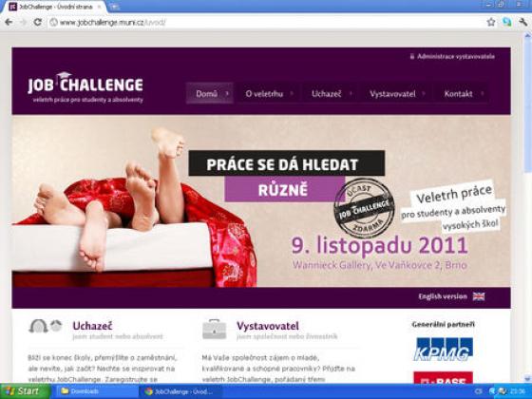Open a new tab next to JobChallenge tab
532x399 pixels.
pyautogui.click(x=114, y=7)
